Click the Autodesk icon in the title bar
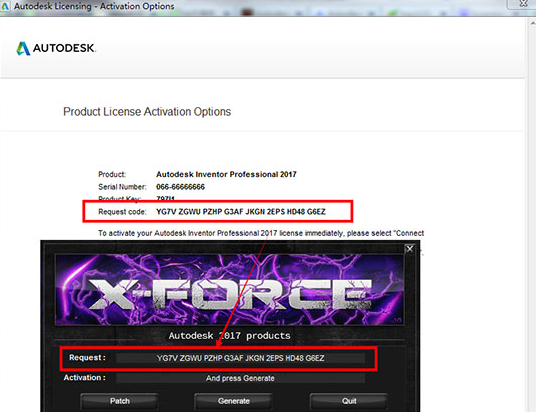This screenshot has height=412, width=536. click(x=5, y=6)
